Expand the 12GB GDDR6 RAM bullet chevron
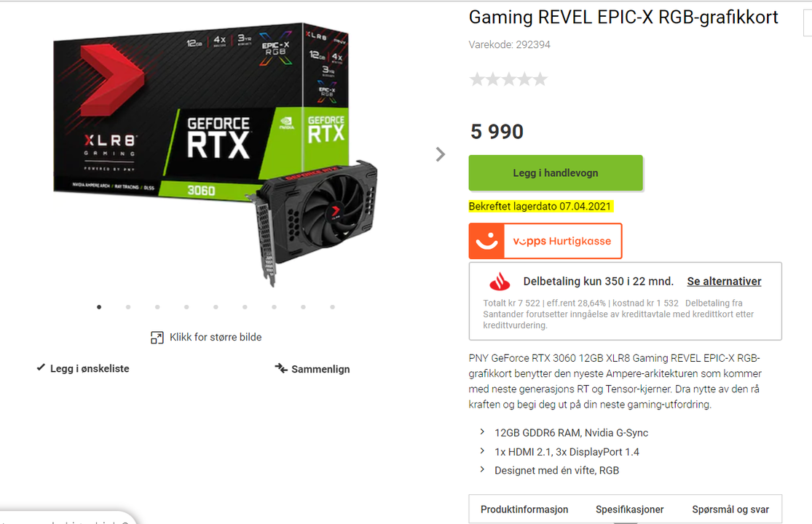 point(482,432)
